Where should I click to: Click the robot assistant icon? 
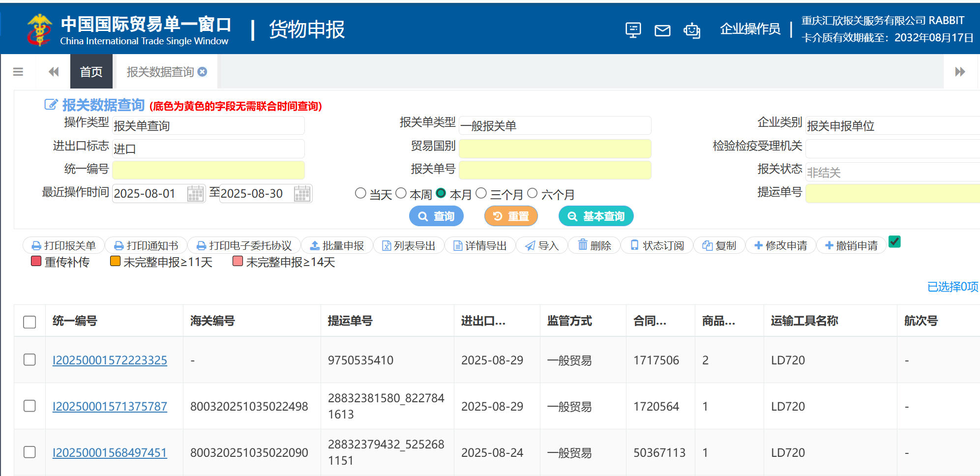pyautogui.click(x=692, y=30)
